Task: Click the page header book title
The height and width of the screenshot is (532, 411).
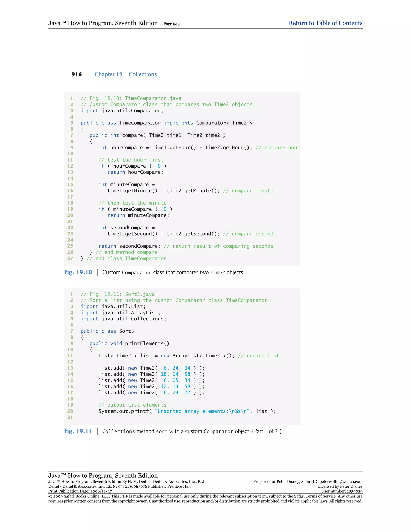Action: [x=103, y=23]
